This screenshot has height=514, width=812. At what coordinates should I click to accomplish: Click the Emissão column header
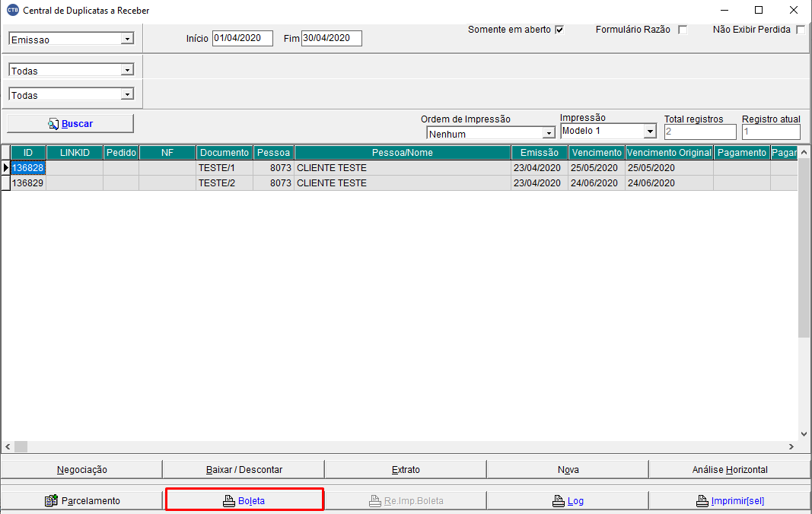[x=540, y=153]
